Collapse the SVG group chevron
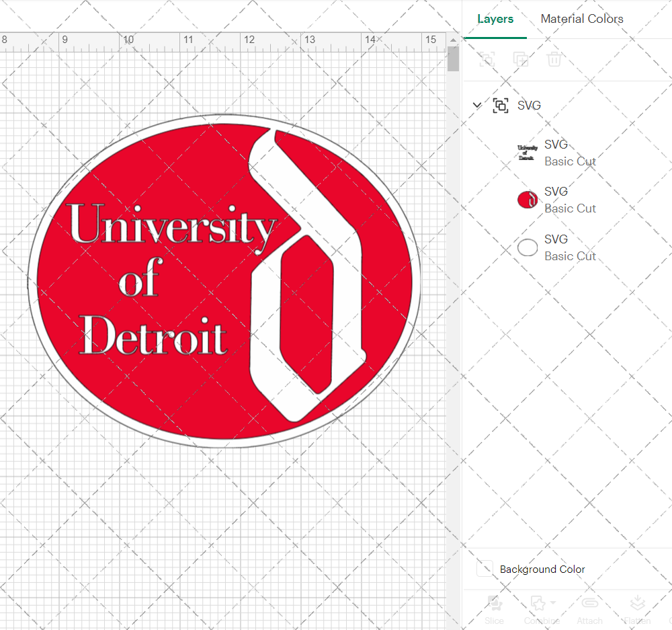 coord(477,105)
